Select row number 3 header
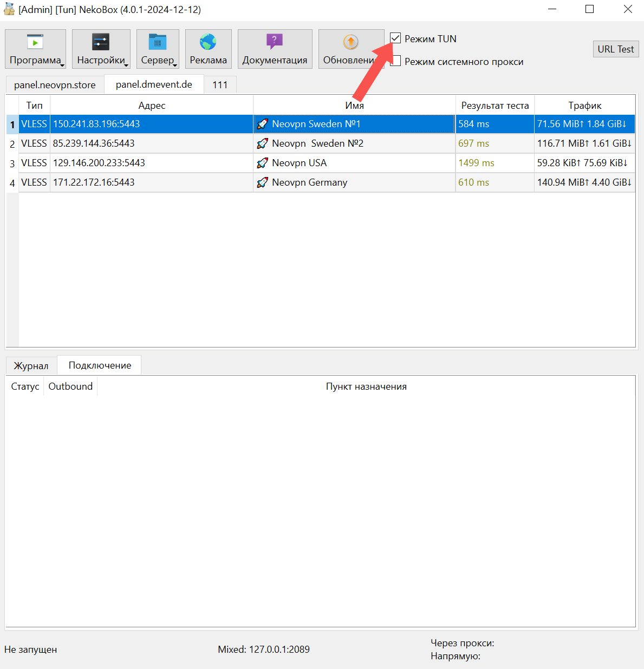 click(x=12, y=163)
